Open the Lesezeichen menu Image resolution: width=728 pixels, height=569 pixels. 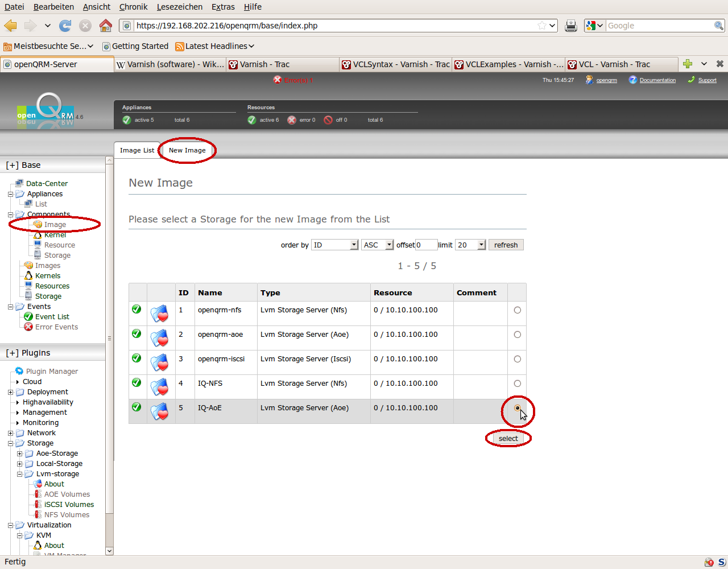coord(179,7)
